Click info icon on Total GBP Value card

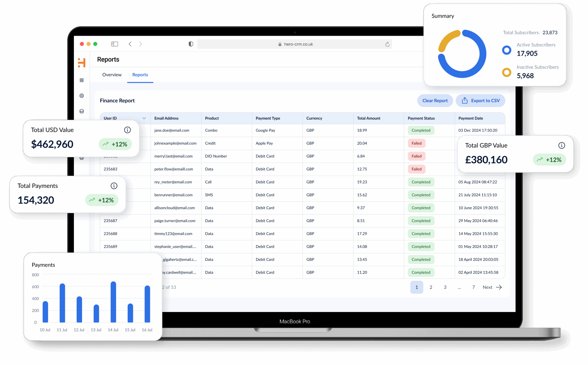[561, 145]
